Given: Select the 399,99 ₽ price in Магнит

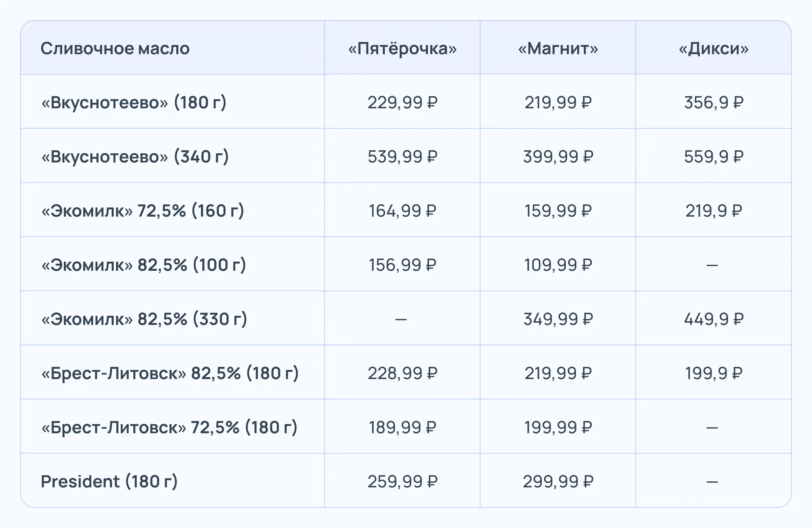Looking at the screenshot, I should click(x=558, y=157).
